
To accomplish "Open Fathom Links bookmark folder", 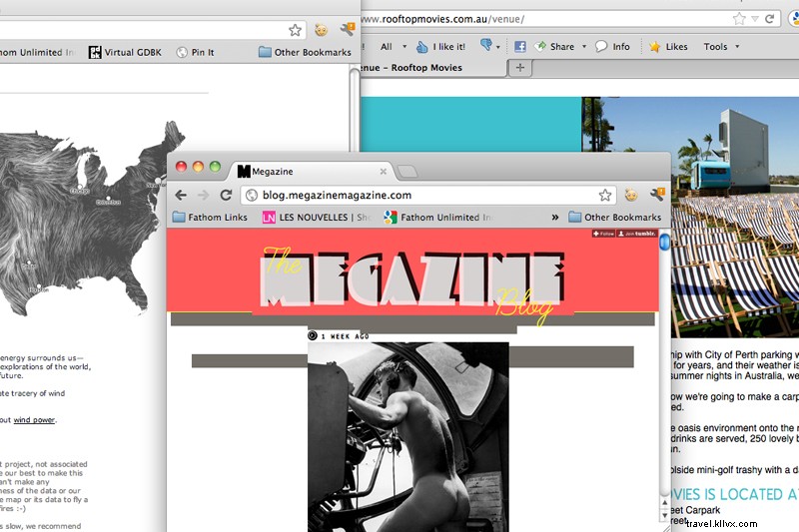I will (x=211, y=218).
